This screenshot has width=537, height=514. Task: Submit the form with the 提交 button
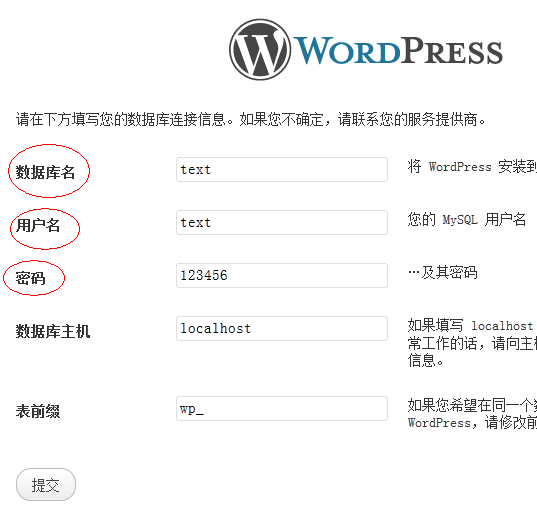[46, 485]
